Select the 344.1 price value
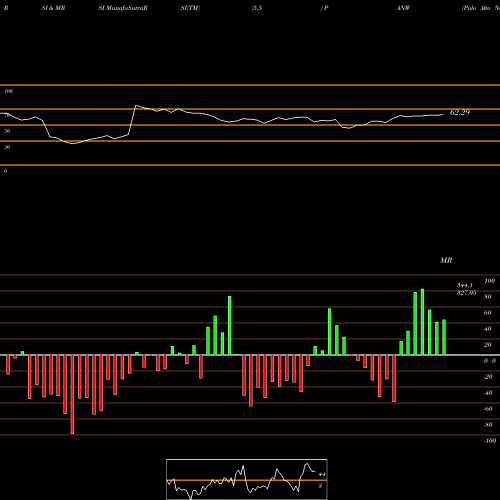This screenshot has width=500, height=500. pos(465,285)
